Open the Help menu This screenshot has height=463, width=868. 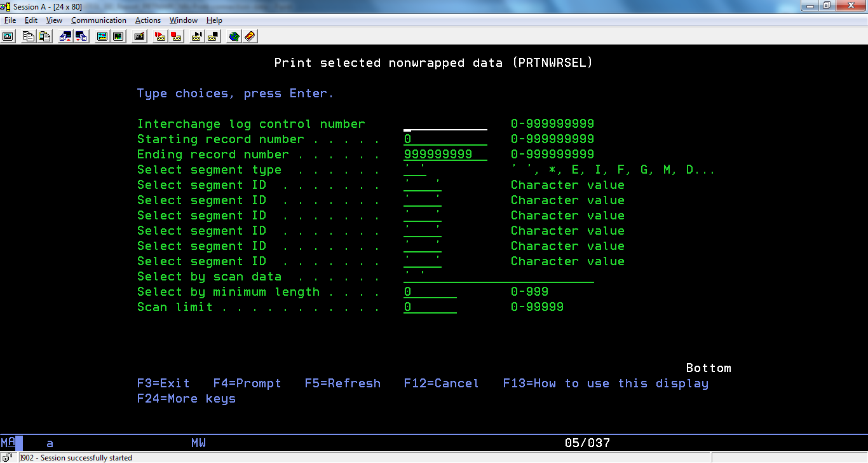pos(214,20)
